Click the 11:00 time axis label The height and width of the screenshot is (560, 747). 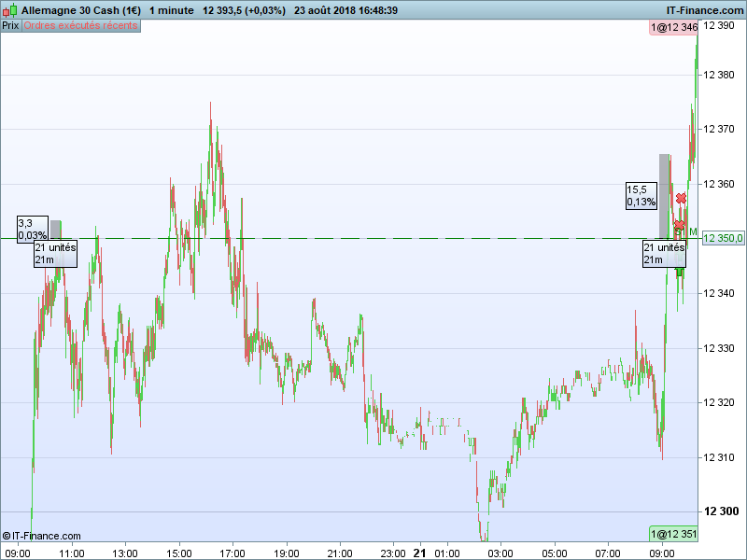click(72, 553)
